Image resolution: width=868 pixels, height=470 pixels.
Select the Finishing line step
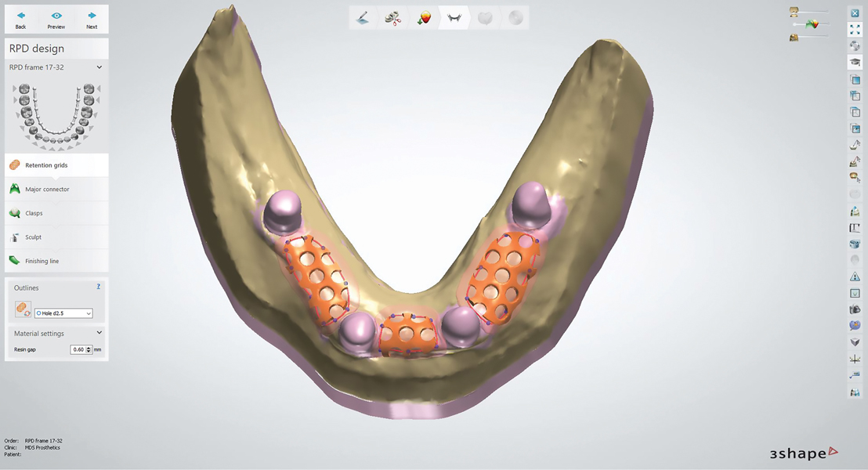(x=43, y=261)
